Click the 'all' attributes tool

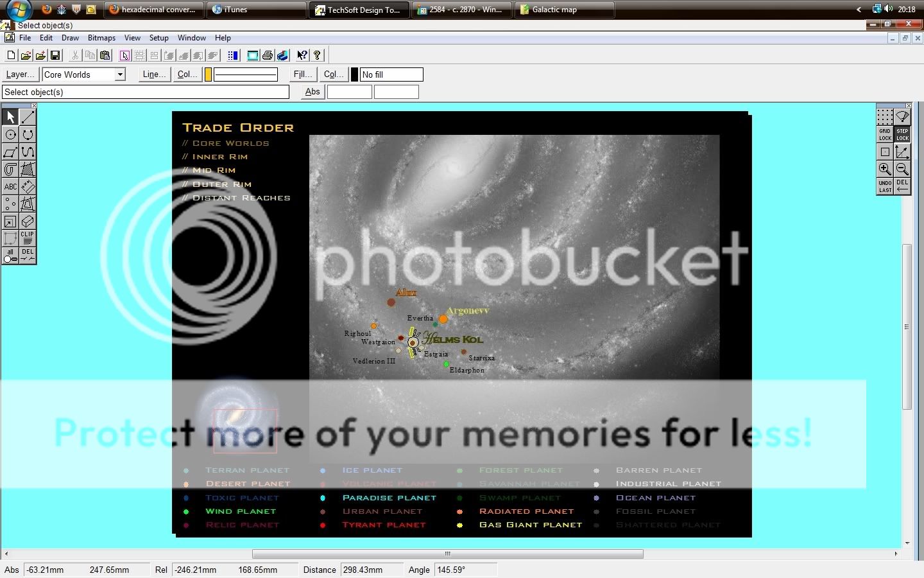[10, 256]
